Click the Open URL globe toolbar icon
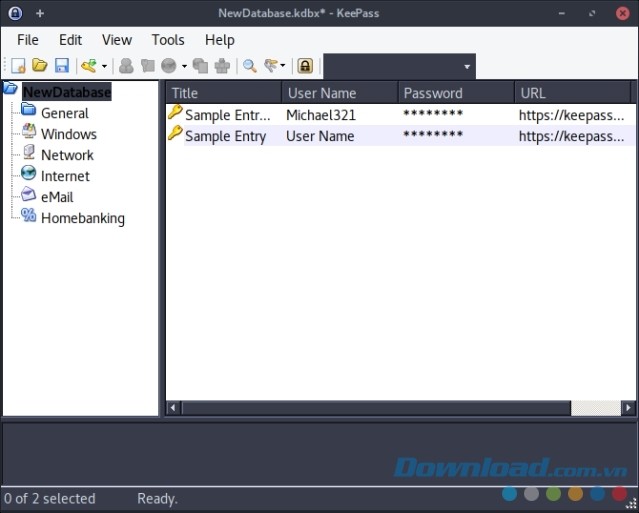 click(169, 66)
